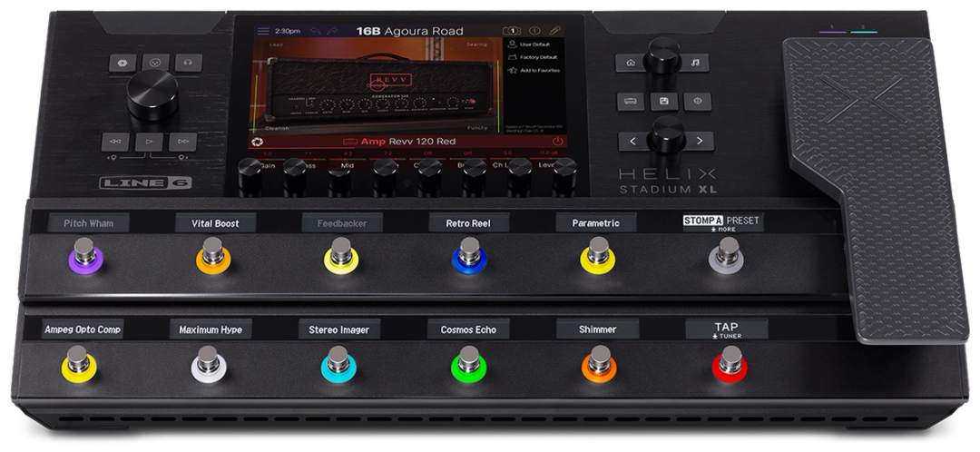
Task: Tap the purple EXP 1 indicator
Action: [832, 31]
